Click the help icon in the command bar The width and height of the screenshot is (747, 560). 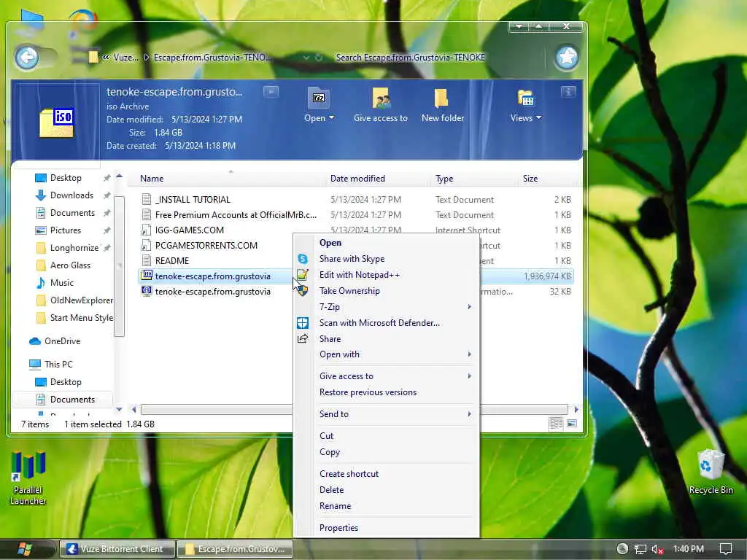[x=568, y=92]
